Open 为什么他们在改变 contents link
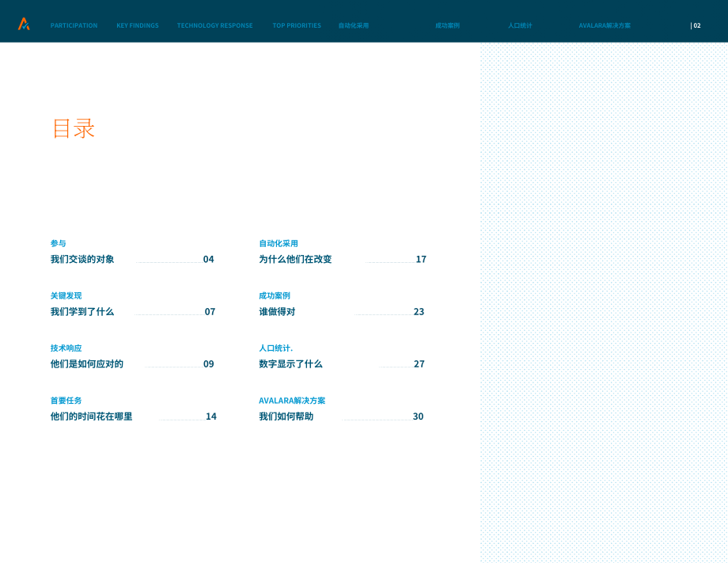The image size is (728, 563). 295,259
